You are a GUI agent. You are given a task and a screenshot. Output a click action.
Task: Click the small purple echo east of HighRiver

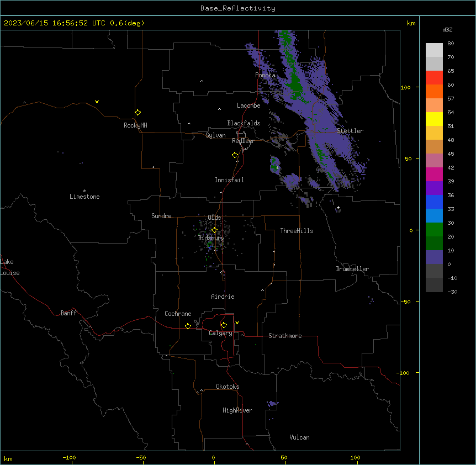click(272, 403)
